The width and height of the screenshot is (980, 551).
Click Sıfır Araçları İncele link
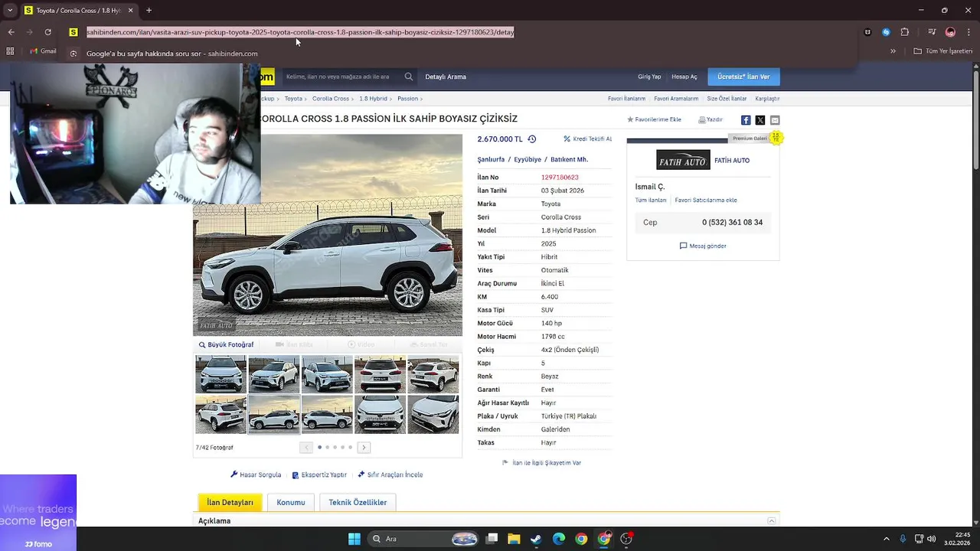coord(390,474)
